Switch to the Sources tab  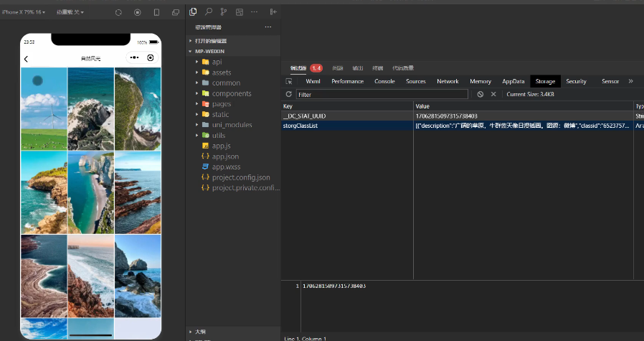[416, 81]
